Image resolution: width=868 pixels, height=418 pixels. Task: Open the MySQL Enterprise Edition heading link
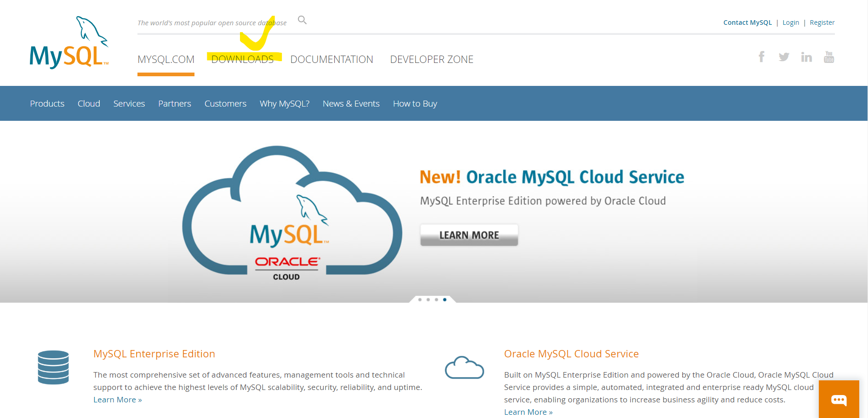click(154, 354)
